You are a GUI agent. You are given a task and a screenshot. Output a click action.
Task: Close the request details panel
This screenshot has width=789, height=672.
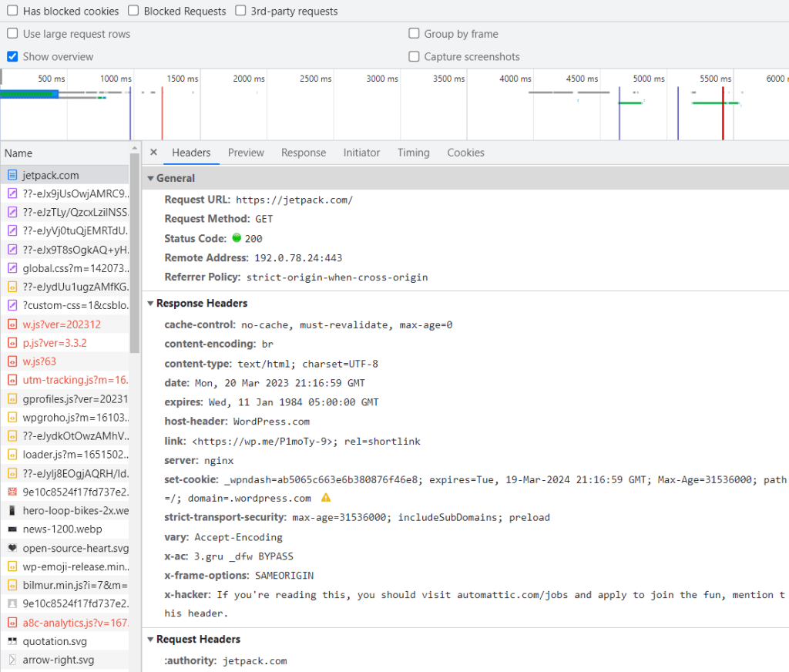153,153
